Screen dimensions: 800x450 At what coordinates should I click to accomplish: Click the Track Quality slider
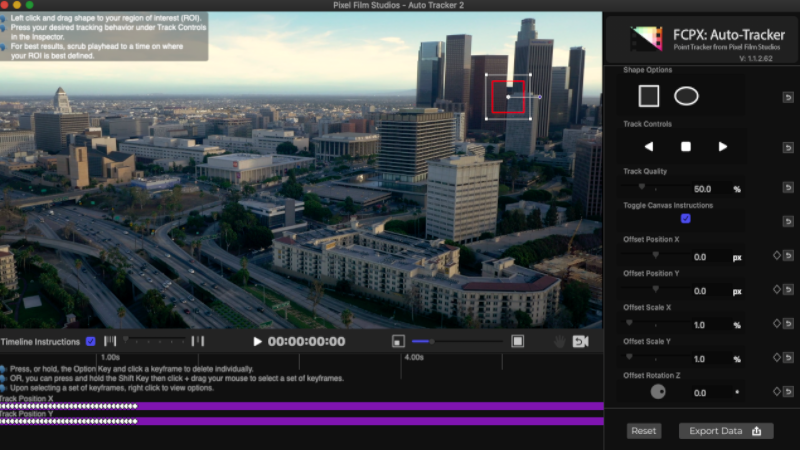(656, 188)
